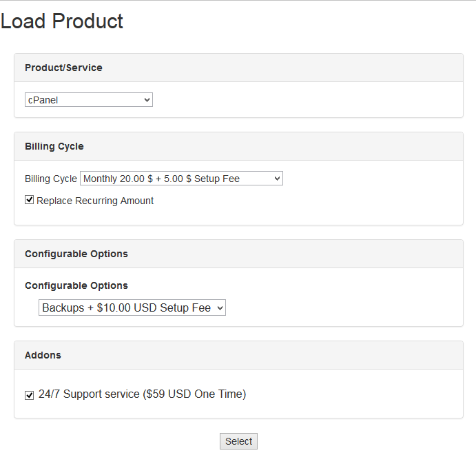Click the 24/7 Support service label text

pos(142,394)
